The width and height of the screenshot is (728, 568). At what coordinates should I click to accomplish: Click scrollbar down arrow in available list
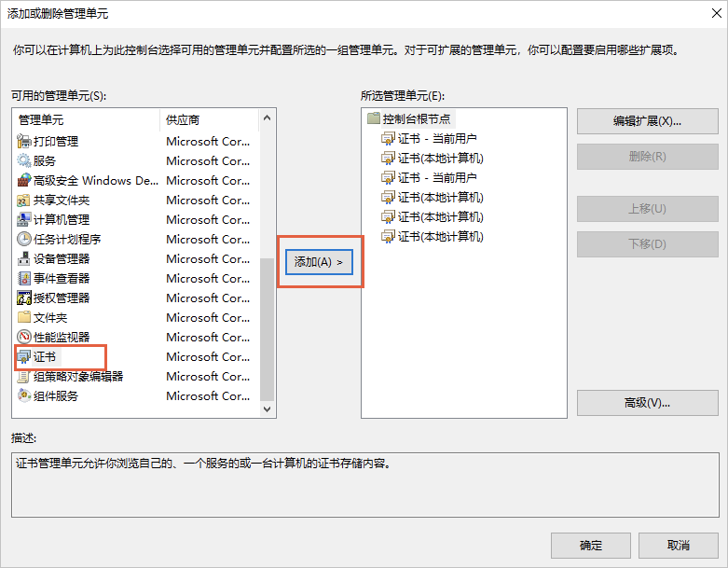(268, 409)
